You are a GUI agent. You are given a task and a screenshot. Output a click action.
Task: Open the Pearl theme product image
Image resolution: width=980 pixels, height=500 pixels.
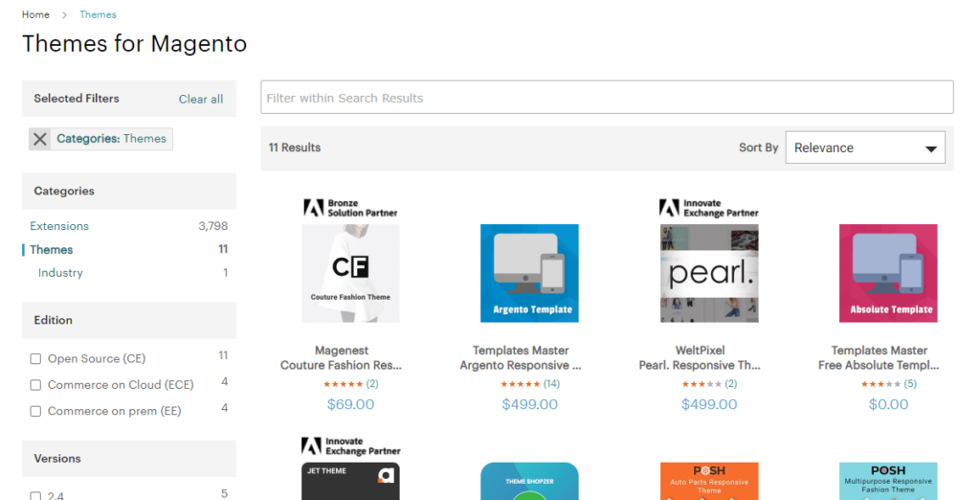coord(709,273)
